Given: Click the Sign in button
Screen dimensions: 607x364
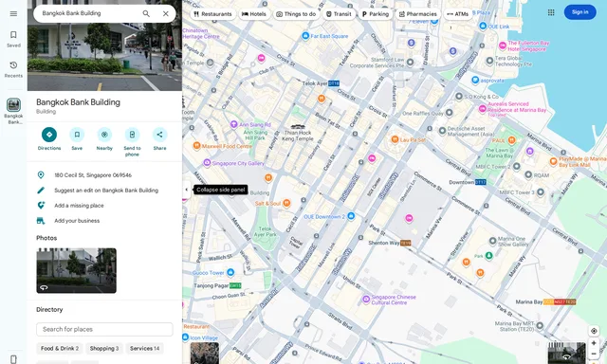Looking at the screenshot, I should pyautogui.click(x=579, y=12).
